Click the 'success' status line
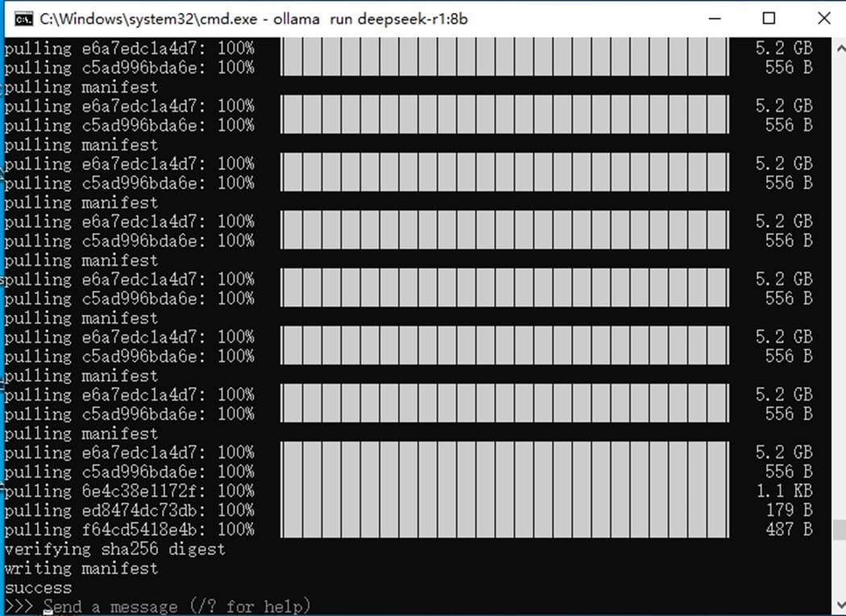The width and height of the screenshot is (846, 616). (x=39, y=587)
